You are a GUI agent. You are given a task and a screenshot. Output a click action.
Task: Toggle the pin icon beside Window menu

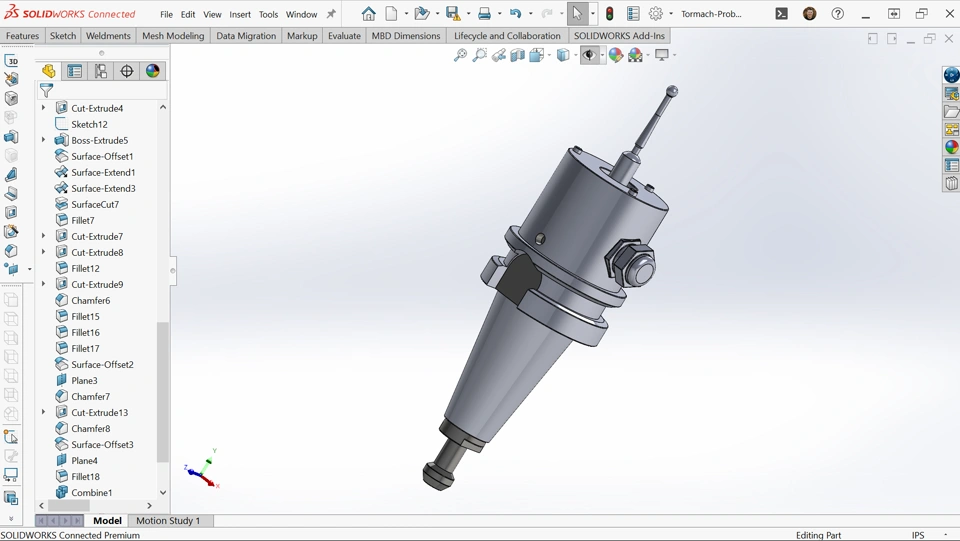[x=331, y=14]
